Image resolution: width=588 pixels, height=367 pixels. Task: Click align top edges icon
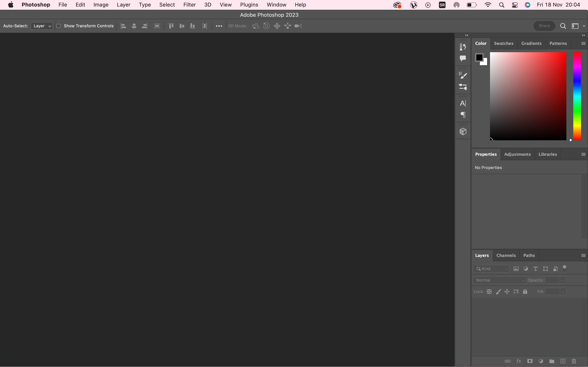171,26
